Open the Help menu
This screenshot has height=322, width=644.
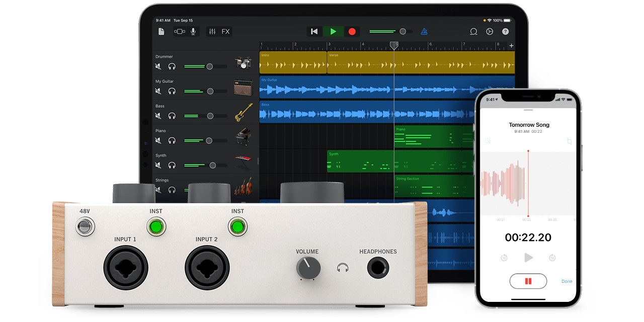click(505, 31)
